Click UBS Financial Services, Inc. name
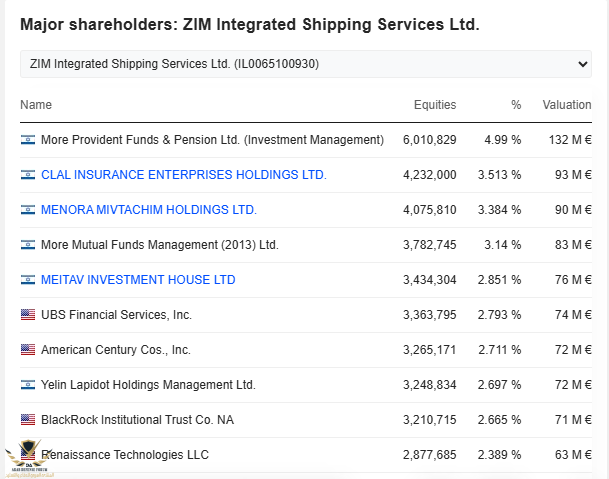The image size is (609, 479). 116,315
